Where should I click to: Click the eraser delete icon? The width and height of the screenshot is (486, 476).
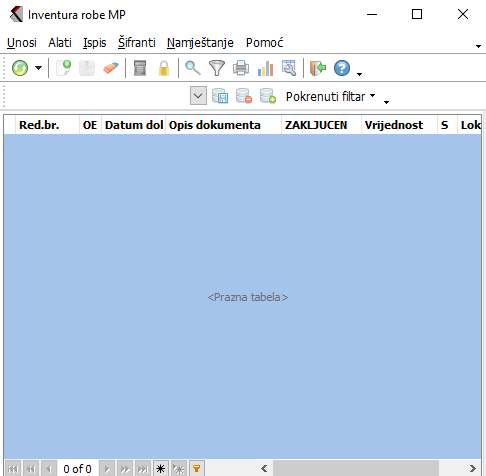point(111,68)
